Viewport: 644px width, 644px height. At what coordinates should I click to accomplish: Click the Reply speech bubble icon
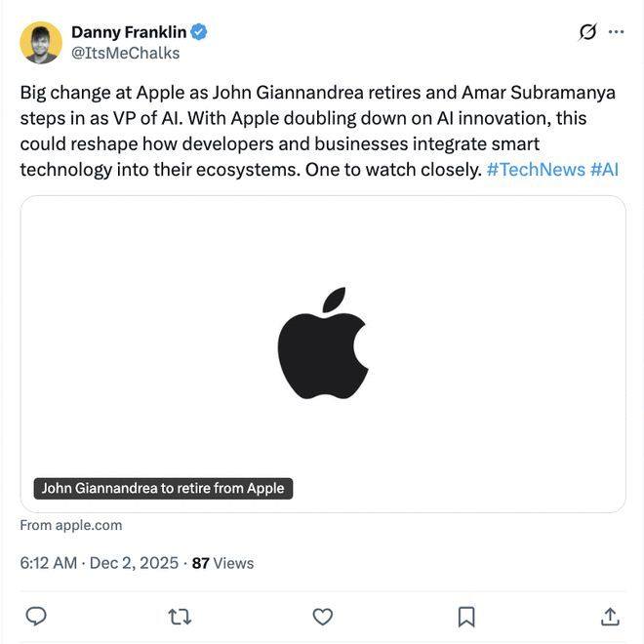(36, 617)
